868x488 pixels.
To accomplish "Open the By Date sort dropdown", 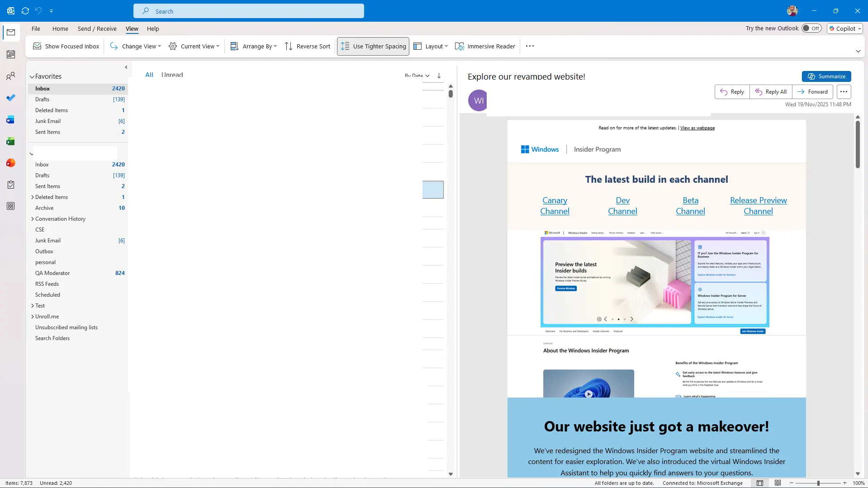I will [x=417, y=76].
